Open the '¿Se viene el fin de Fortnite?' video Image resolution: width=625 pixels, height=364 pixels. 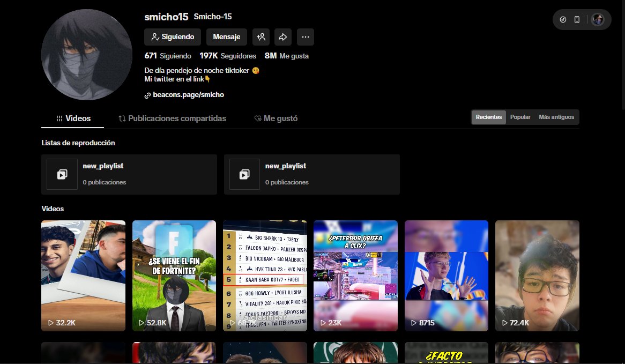(x=174, y=276)
